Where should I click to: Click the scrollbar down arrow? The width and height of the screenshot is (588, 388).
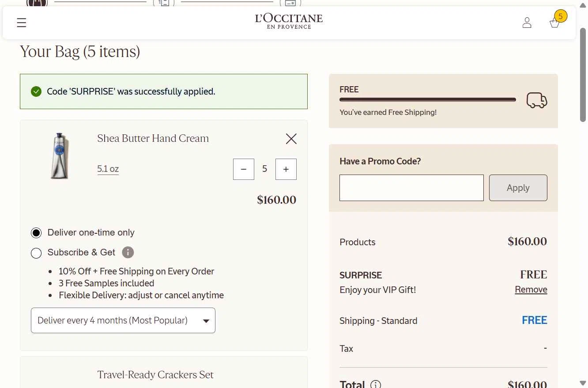(583, 383)
